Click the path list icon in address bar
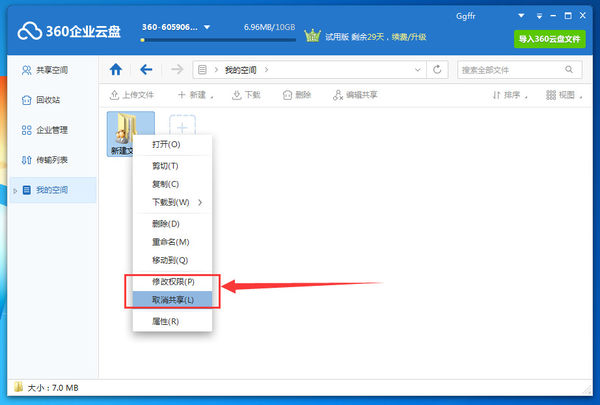This screenshot has width=600, height=405. [x=202, y=70]
